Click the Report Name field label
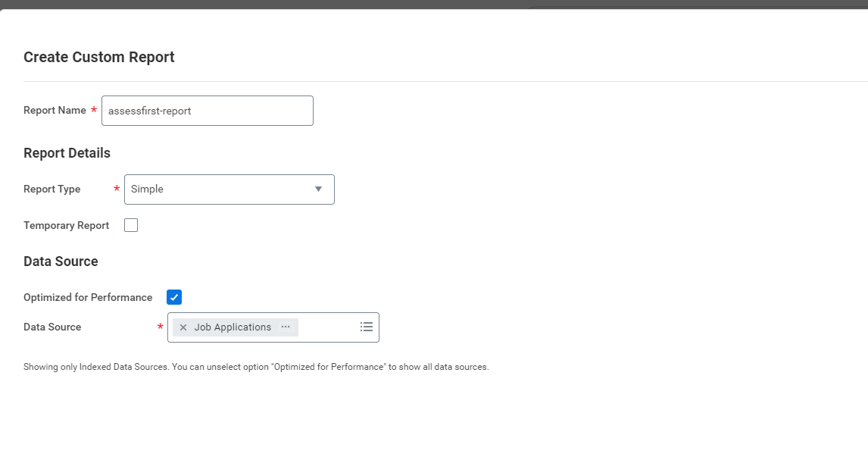Viewport: 868px width, 476px height. click(55, 111)
